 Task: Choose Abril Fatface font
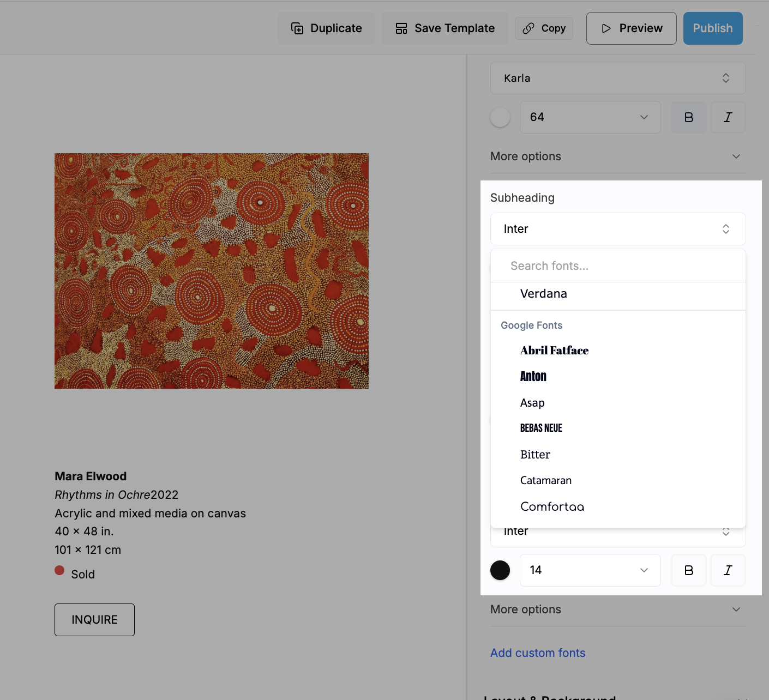[x=554, y=351]
